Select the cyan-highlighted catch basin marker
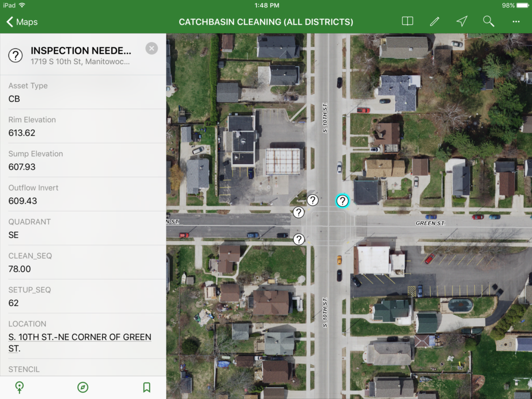The height and width of the screenshot is (399, 532). coord(342,201)
